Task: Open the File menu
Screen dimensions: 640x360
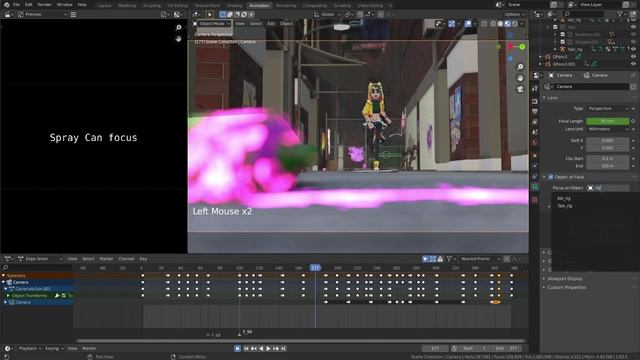Action: coord(16,5)
